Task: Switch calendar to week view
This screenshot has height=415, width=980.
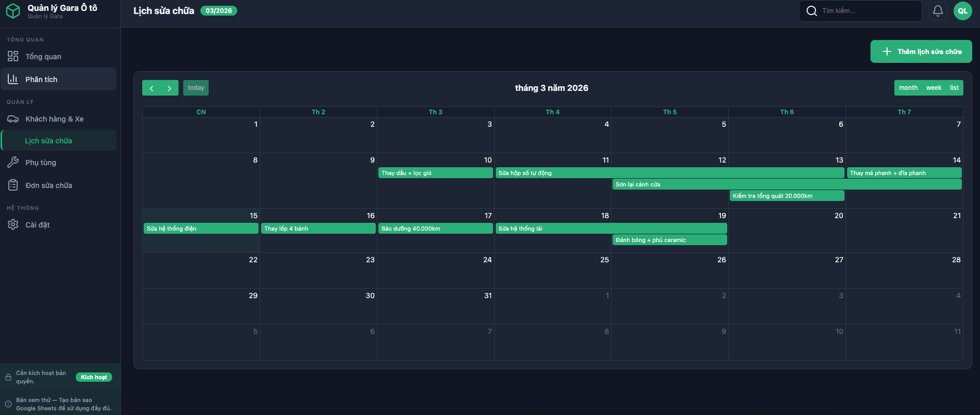Action: pyautogui.click(x=933, y=88)
